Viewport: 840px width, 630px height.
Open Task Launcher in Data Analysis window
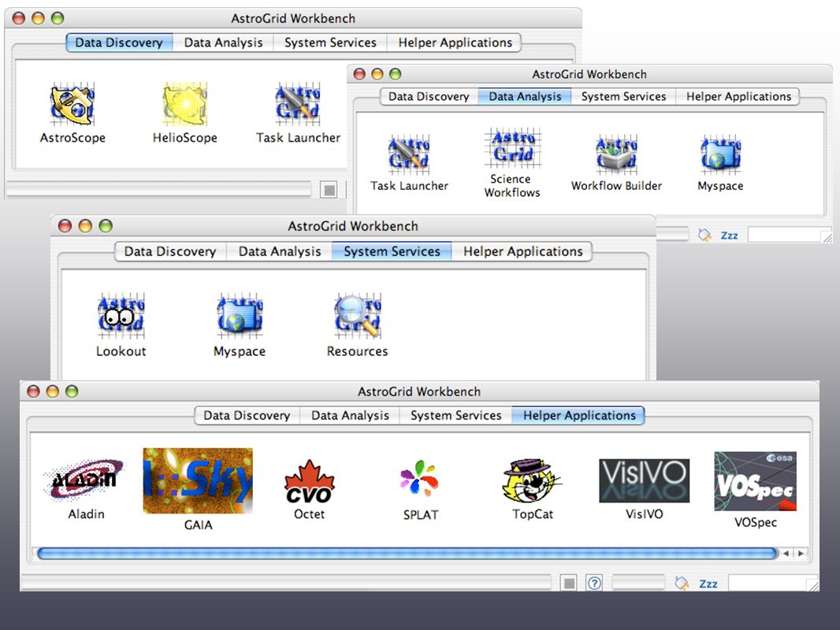(x=409, y=154)
